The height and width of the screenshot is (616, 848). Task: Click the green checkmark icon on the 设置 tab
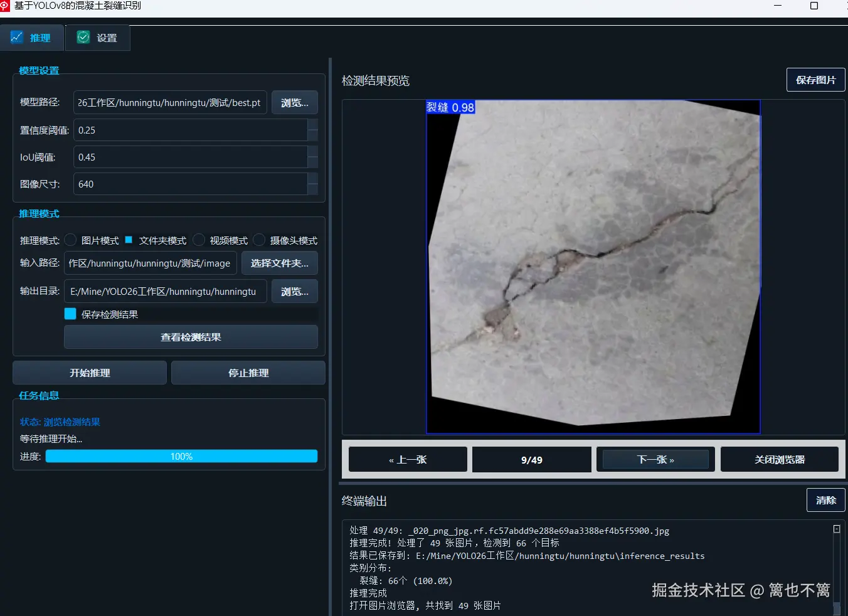(x=83, y=38)
